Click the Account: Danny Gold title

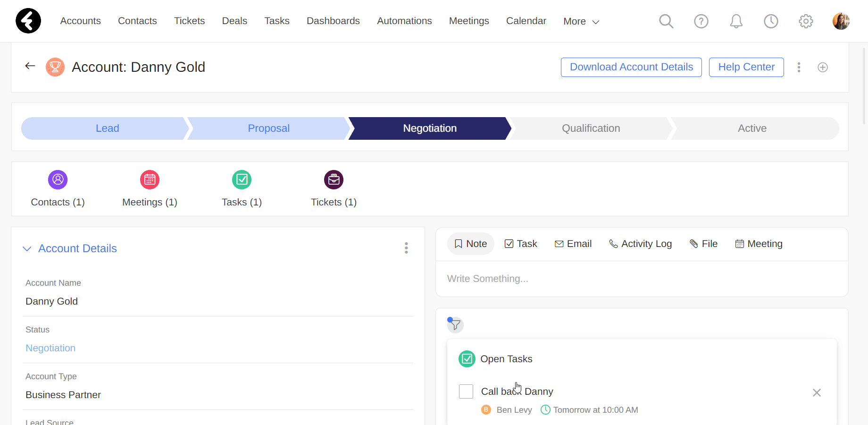coord(138,67)
